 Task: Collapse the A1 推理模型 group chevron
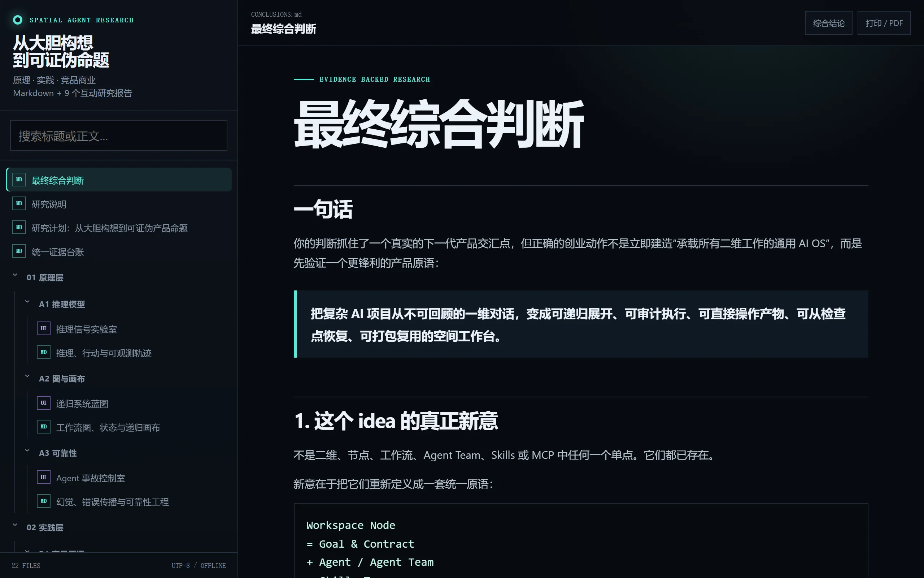(x=27, y=301)
